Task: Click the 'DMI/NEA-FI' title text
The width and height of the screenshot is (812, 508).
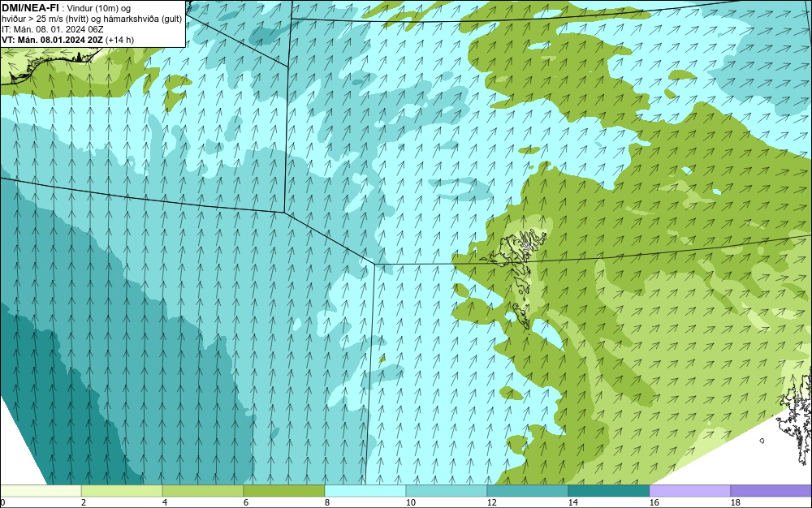Action: 30,7
